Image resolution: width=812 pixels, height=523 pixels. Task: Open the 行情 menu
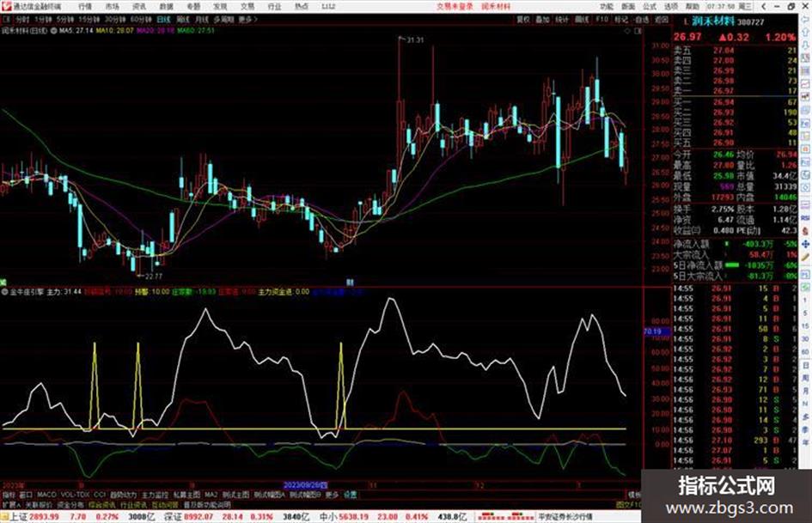tap(85, 6)
